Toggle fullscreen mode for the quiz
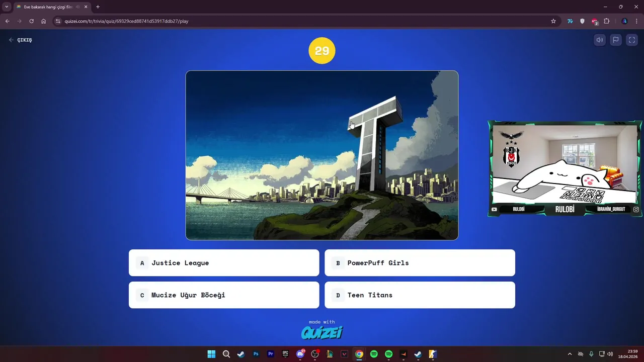 coord(632,40)
